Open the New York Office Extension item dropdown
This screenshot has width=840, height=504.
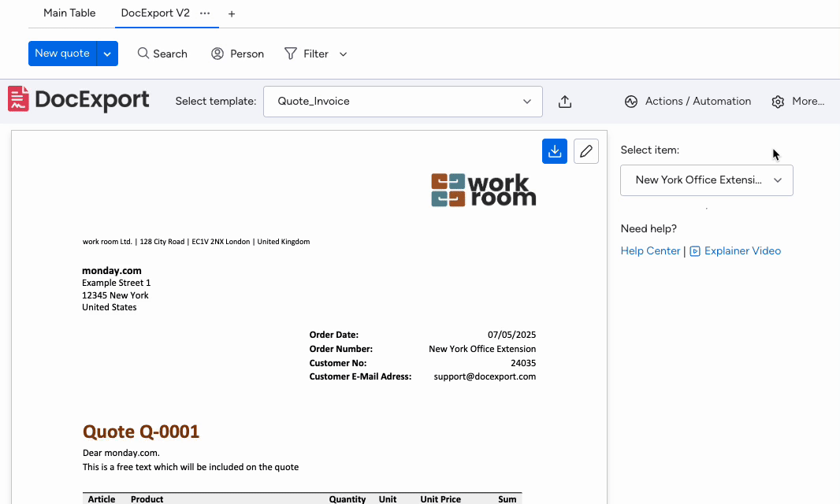point(707,180)
